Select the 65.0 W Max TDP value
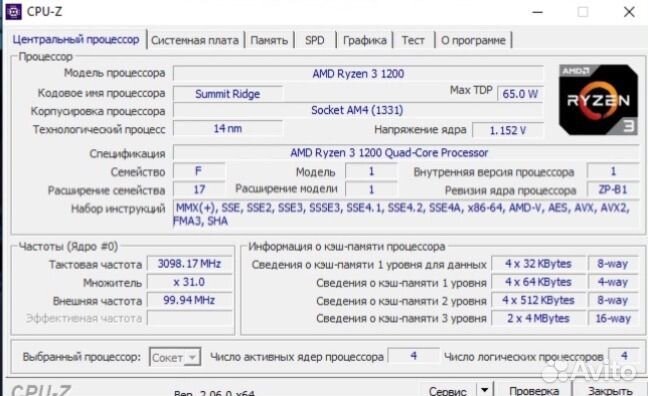This screenshot has height=396, width=648. (520, 94)
